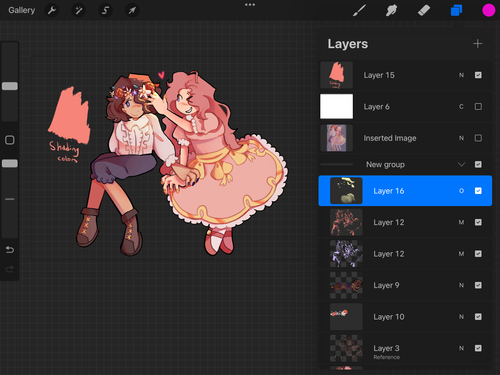The image size is (500, 375).
Task: Return to the Gallery
Action: point(21,10)
